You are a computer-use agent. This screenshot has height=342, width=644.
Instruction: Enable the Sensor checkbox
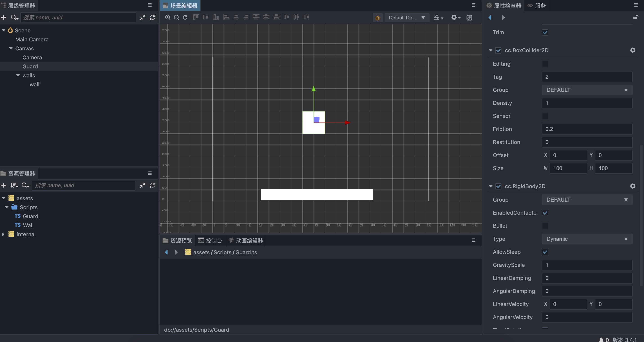pyautogui.click(x=545, y=116)
